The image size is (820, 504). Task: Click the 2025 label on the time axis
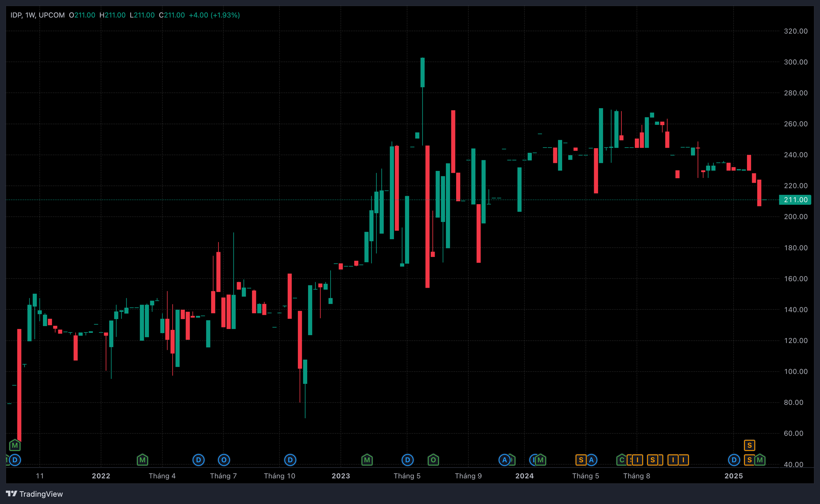734,476
